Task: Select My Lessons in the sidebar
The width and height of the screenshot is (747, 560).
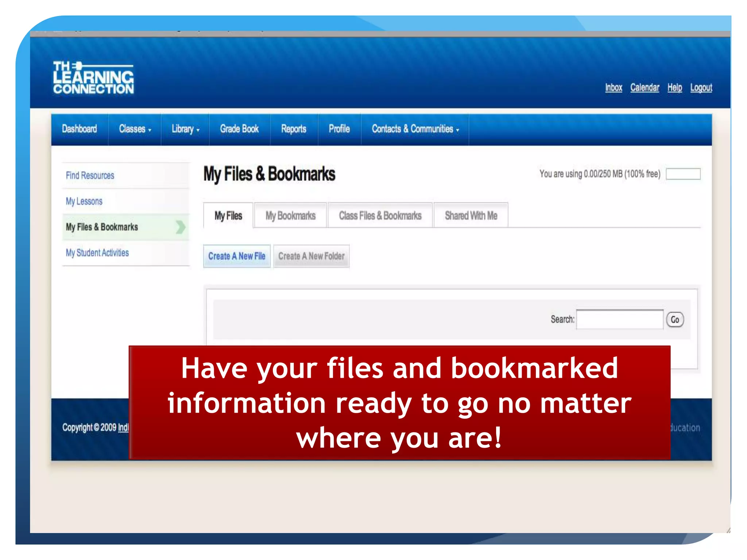Action: pyautogui.click(x=126, y=201)
